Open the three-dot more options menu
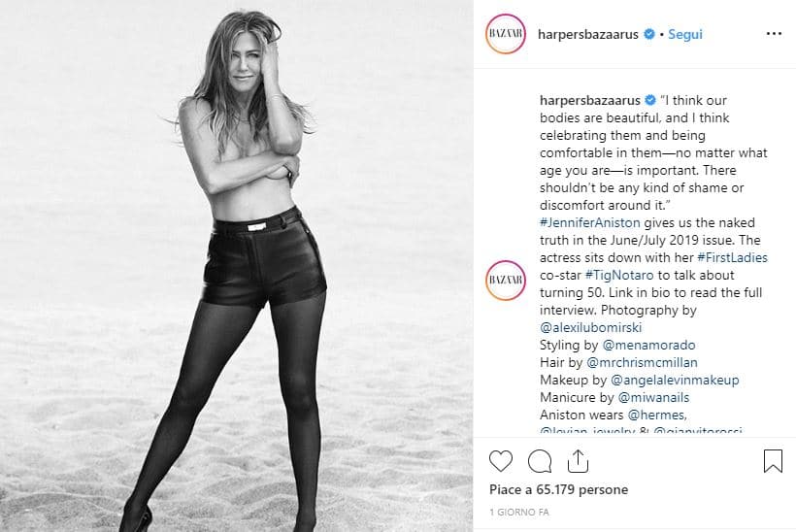The height and width of the screenshot is (532, 796). pos(774,34)
